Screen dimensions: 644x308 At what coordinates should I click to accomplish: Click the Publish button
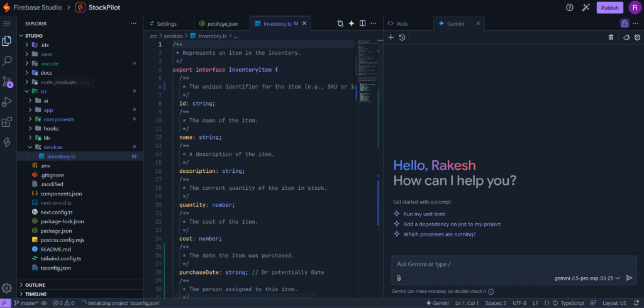coord(610,8)
